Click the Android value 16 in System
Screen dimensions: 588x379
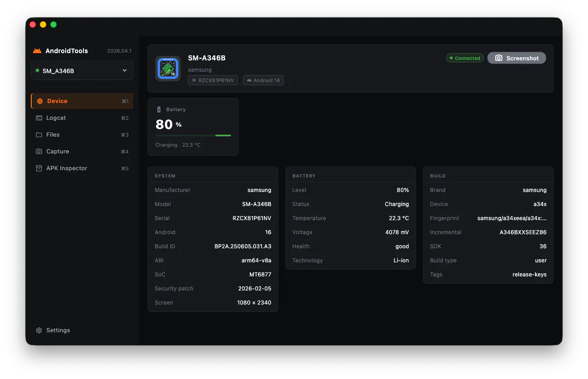pos(268,232)
